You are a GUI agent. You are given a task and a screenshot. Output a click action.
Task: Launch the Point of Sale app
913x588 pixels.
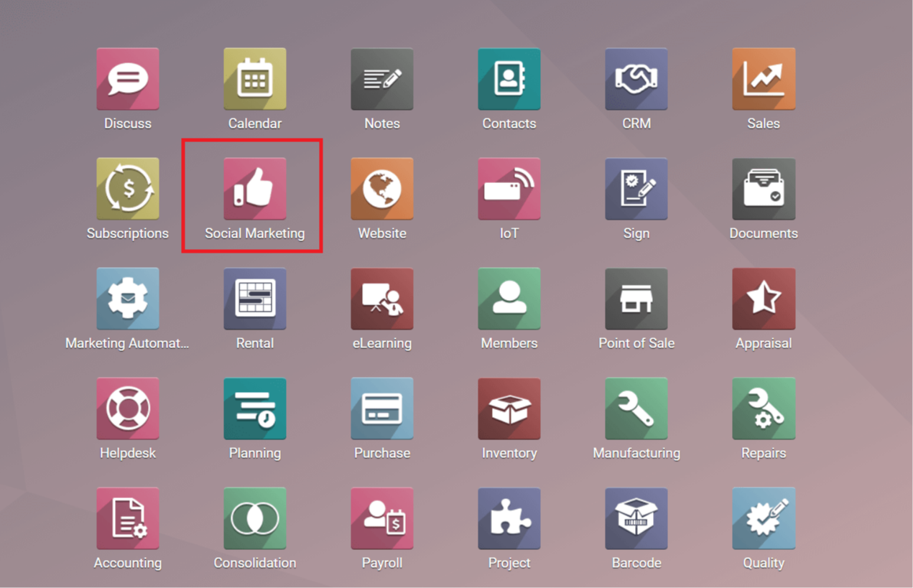636,299
